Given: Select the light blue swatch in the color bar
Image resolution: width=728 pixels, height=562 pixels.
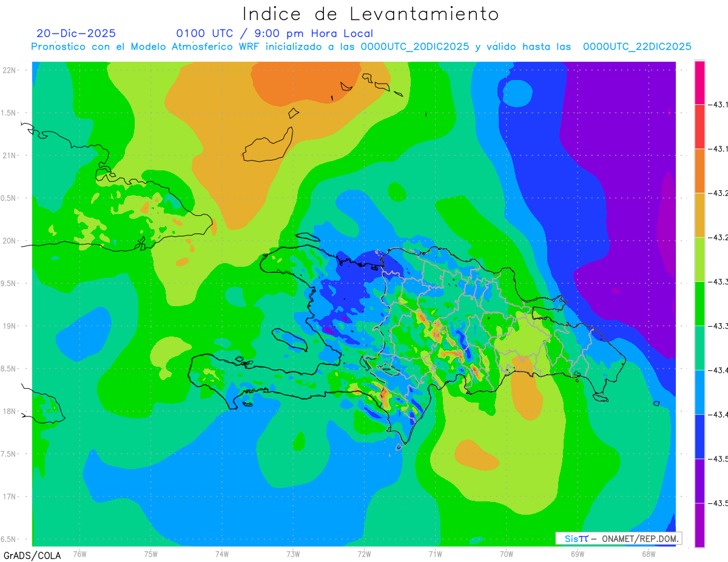Looking at the screenshot, I should pos(699,392).
